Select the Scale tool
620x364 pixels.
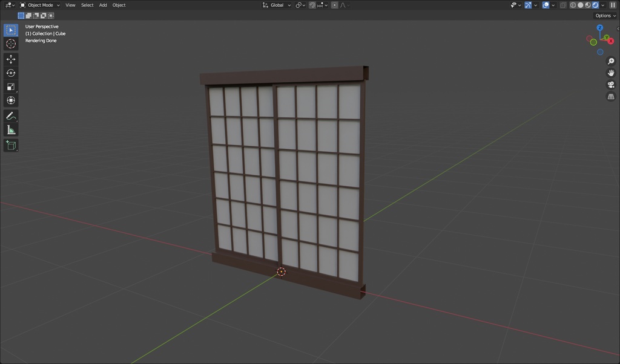point(11,87)
